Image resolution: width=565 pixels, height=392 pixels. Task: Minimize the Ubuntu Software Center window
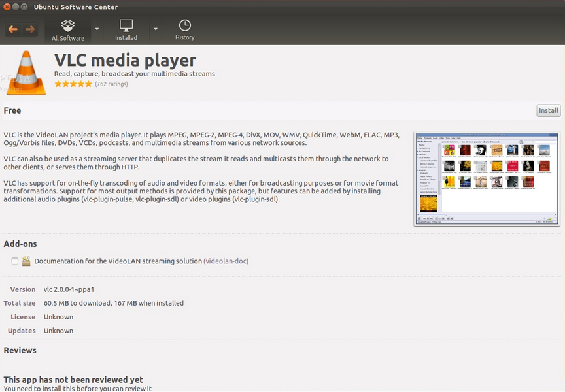(x=16, y=7)
